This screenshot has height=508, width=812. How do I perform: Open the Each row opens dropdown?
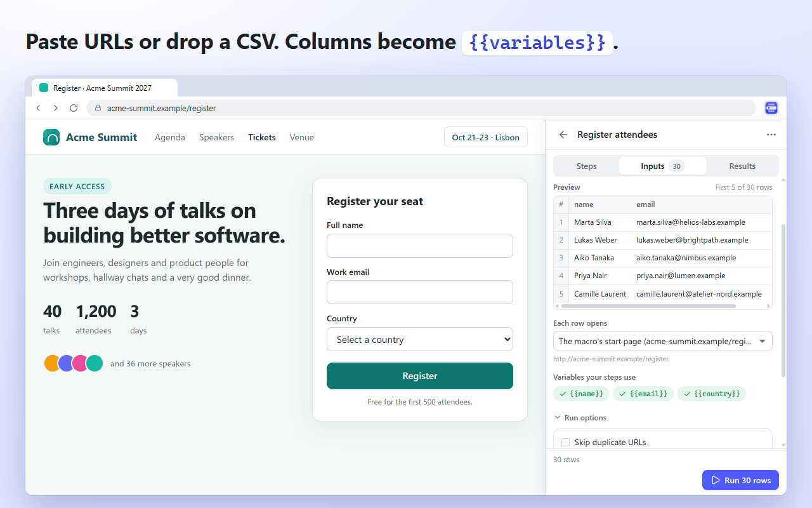(x=663, y=341)
